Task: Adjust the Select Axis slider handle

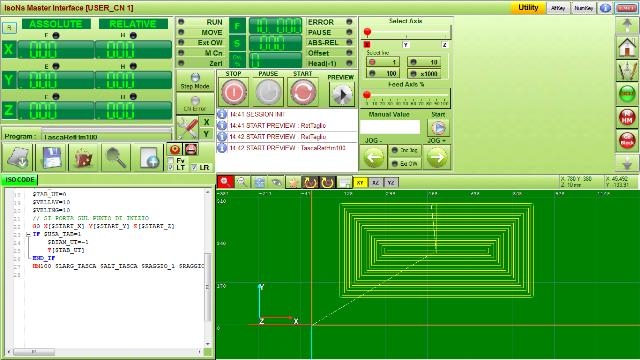Action: point(367,32)
